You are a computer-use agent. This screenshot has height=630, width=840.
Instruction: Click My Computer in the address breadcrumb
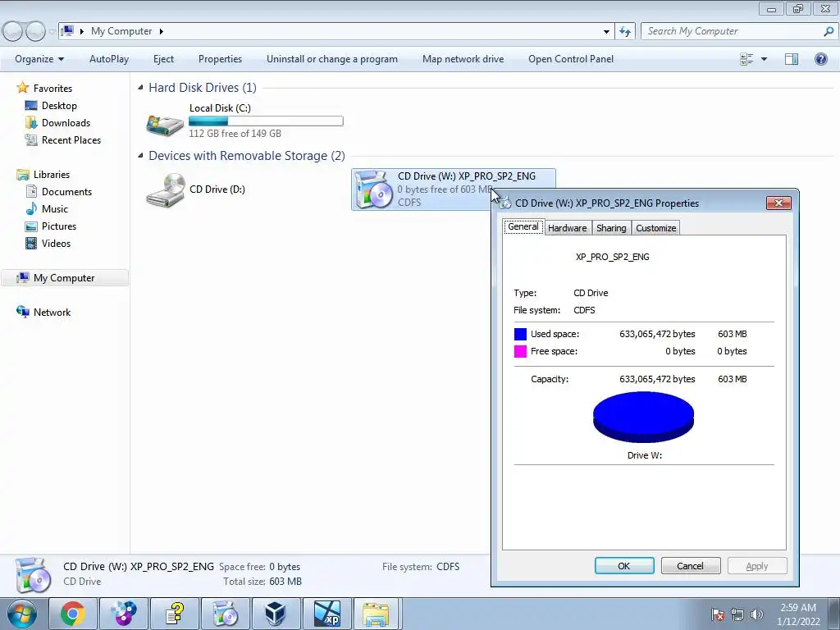pos(121,32)
